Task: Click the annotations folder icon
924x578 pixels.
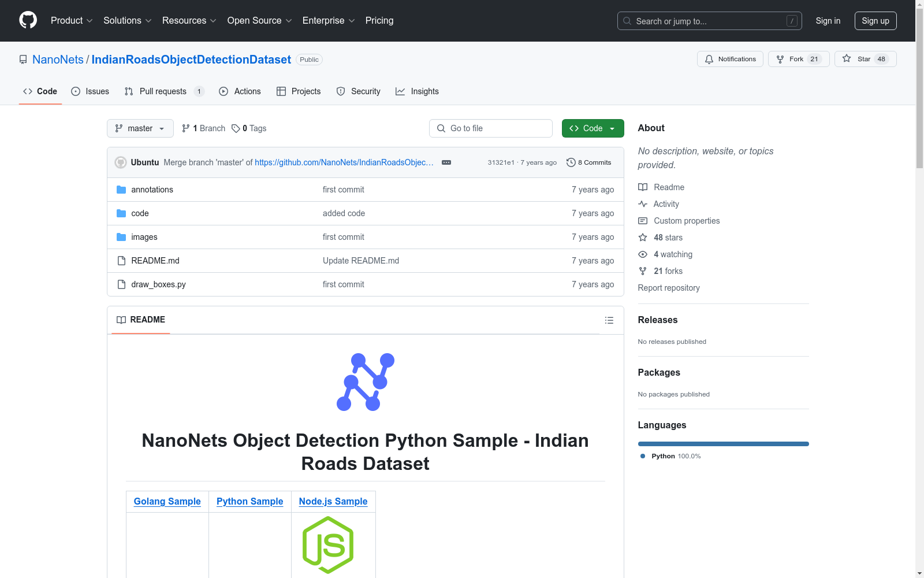Action: coord(121,190)
